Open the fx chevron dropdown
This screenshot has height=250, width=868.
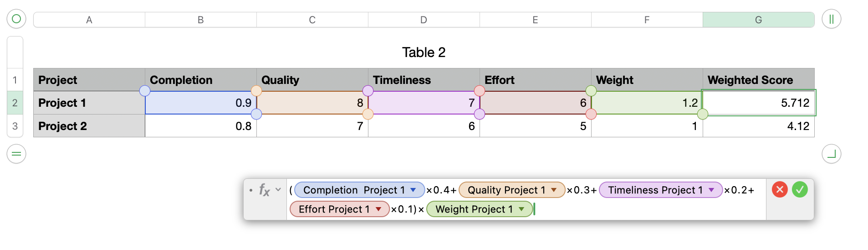click(278, 189)
